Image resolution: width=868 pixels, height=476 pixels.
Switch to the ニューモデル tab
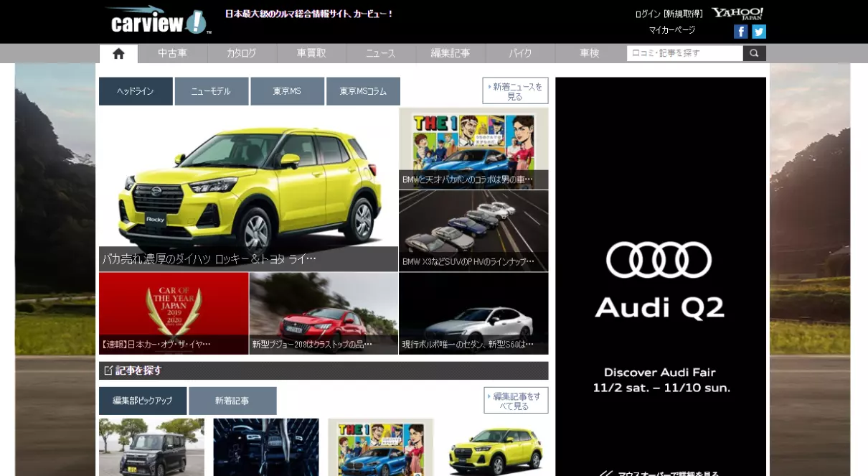point(212,91)
